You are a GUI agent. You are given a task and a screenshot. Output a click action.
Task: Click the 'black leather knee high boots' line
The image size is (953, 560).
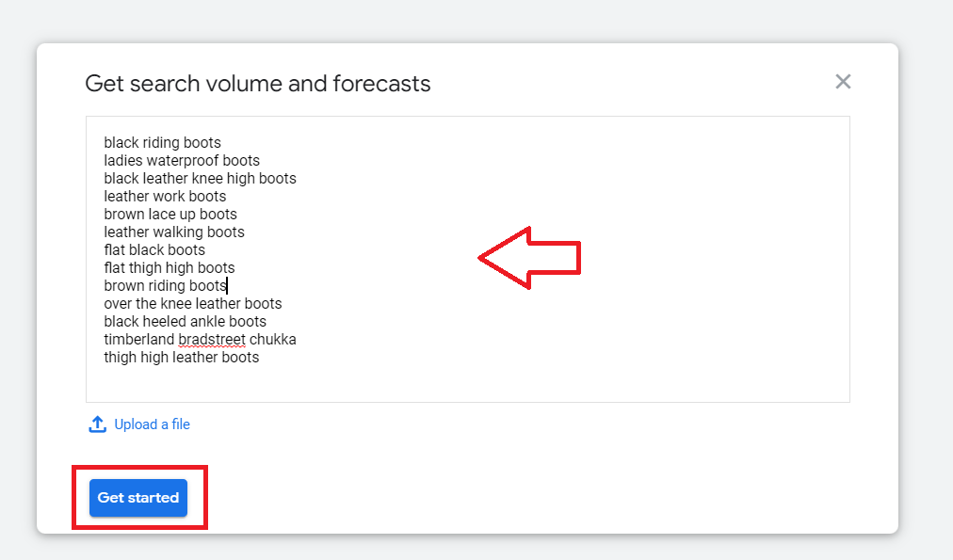pos(200,179)
